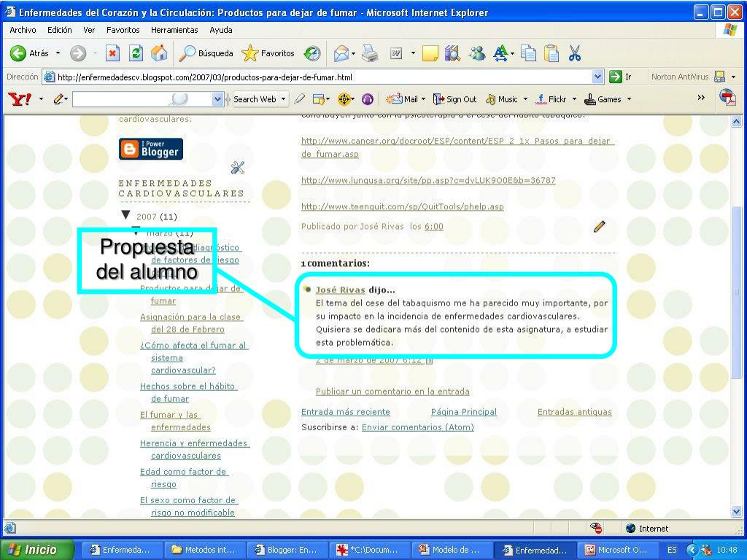Paste using the clipboard icon

tap(551, 53)
